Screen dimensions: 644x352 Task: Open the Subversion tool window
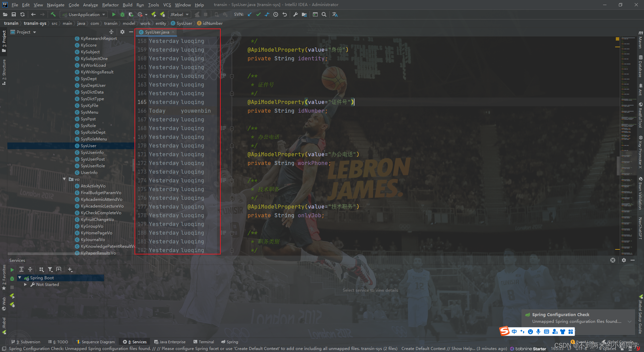(x=26, y=342)
